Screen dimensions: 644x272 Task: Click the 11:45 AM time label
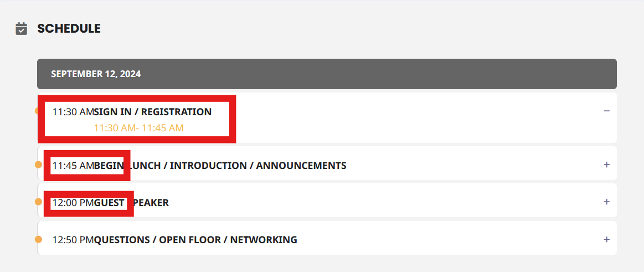(73, 166)
